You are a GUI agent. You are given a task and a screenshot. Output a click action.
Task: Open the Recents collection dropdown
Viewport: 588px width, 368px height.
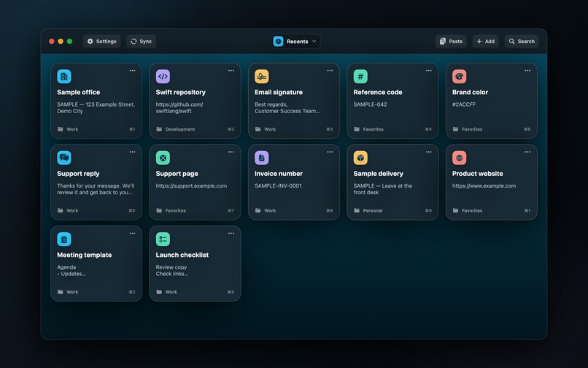pos(295,42)
